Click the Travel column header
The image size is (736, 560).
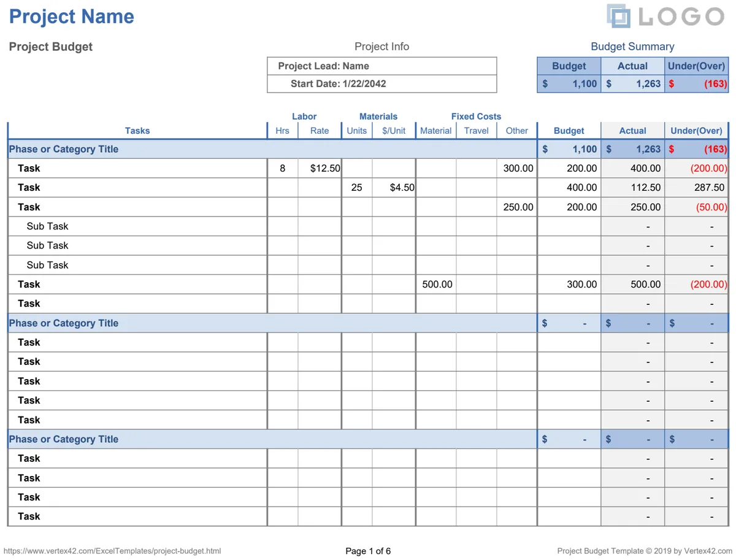[477, 131]
